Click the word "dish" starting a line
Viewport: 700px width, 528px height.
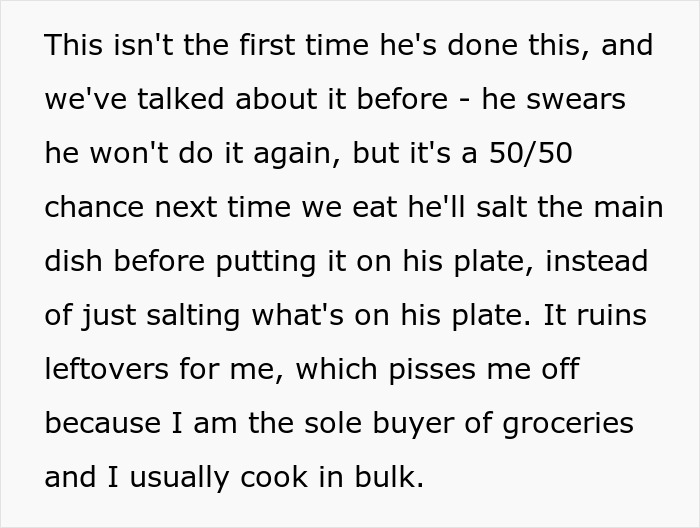click(73, 261)
